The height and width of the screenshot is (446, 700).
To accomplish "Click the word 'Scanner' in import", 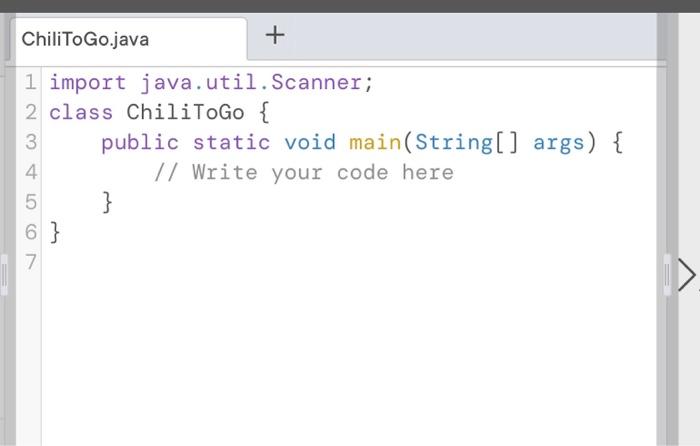I will (x=317, y=83).
